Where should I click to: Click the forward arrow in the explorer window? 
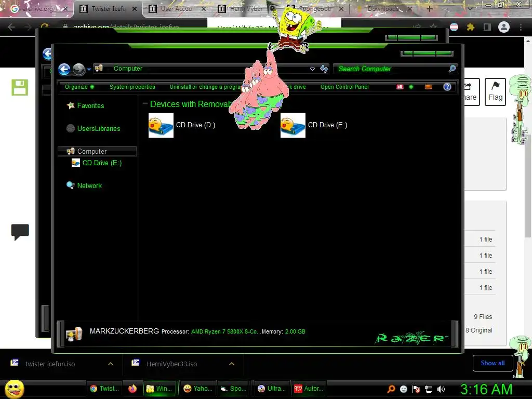(x=79, y=69)
